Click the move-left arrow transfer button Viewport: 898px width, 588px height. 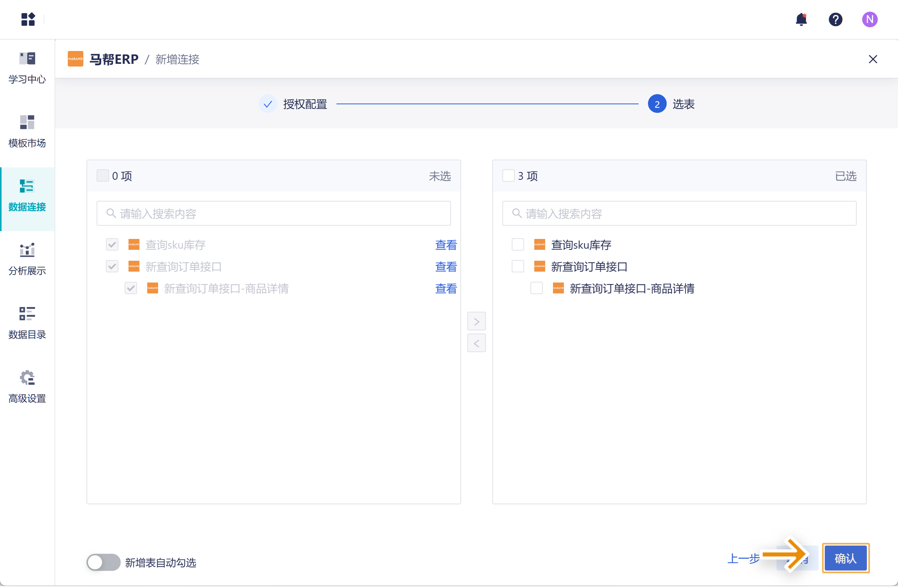476,343
